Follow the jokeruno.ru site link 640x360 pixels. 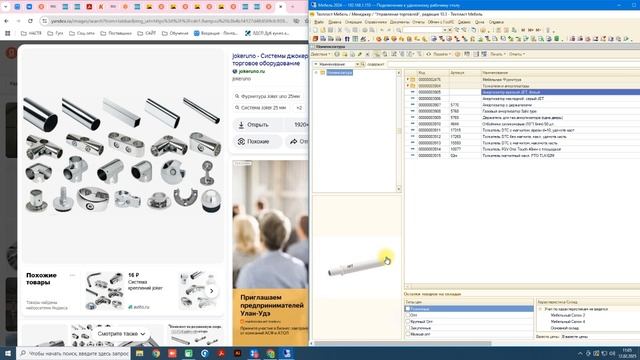point(252,71)
